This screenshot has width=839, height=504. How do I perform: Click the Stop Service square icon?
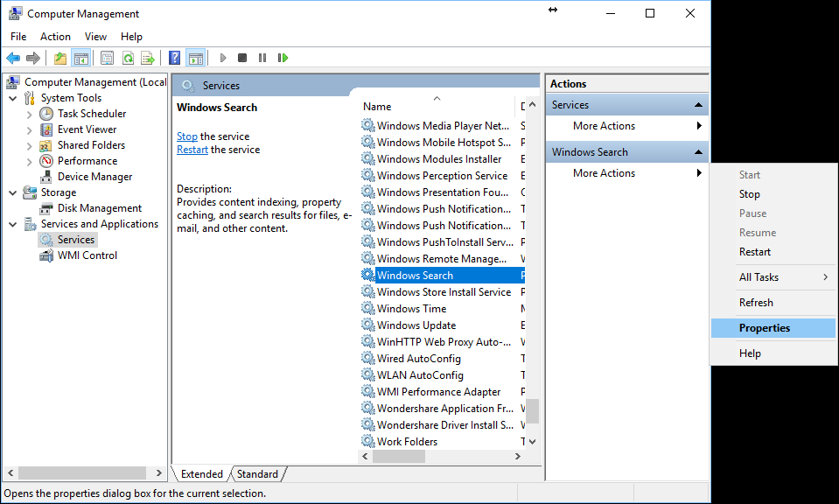(x=242, y=58)
